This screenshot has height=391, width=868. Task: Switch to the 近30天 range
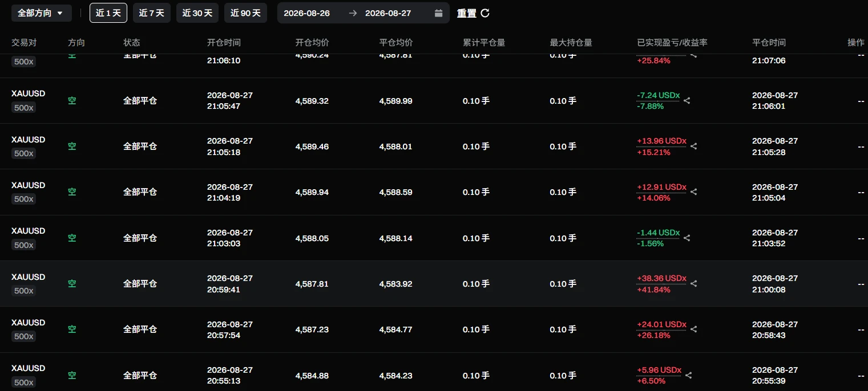coord(197,13)
